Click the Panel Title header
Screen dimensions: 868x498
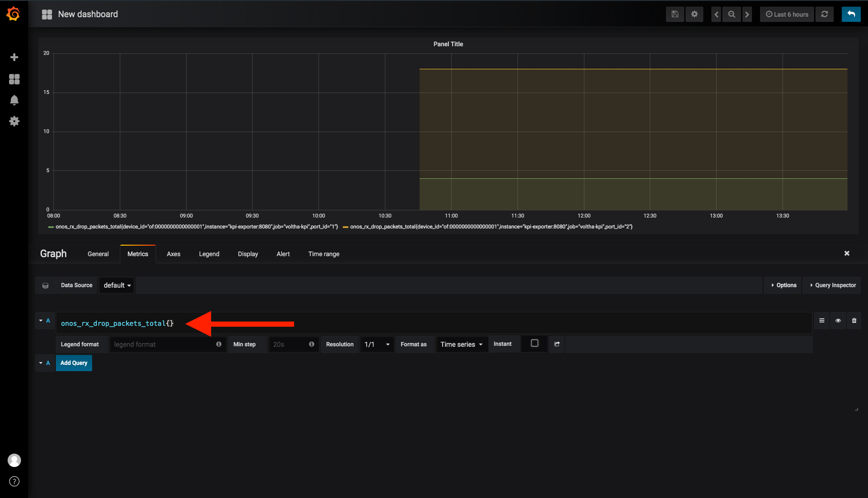pos(448,44)
